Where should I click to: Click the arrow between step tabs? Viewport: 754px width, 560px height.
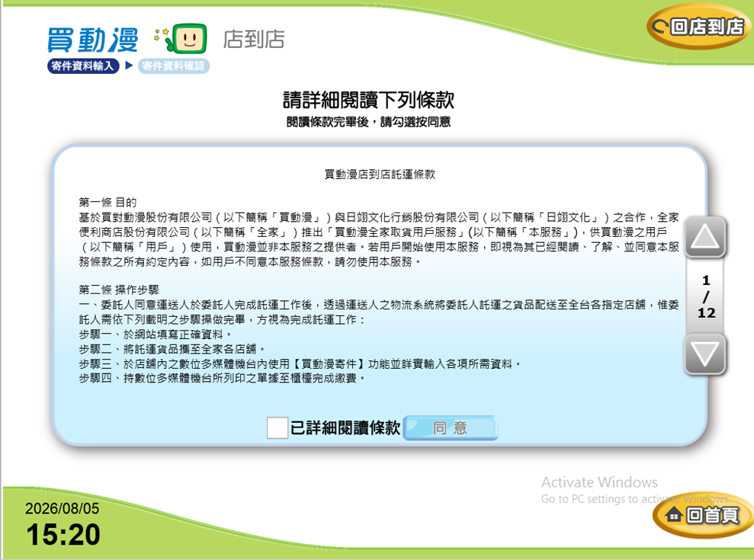[x=129, y=65]
